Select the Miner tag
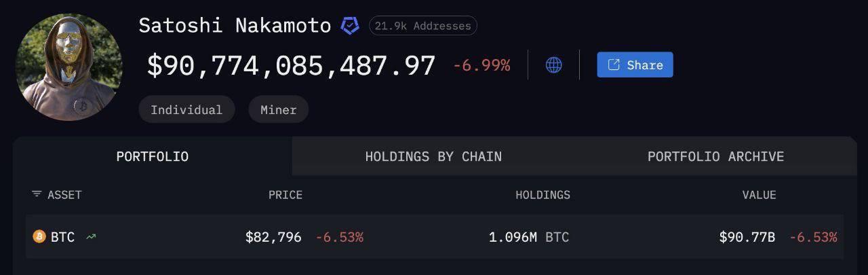 pyautogui.click(x=278, y=109)
